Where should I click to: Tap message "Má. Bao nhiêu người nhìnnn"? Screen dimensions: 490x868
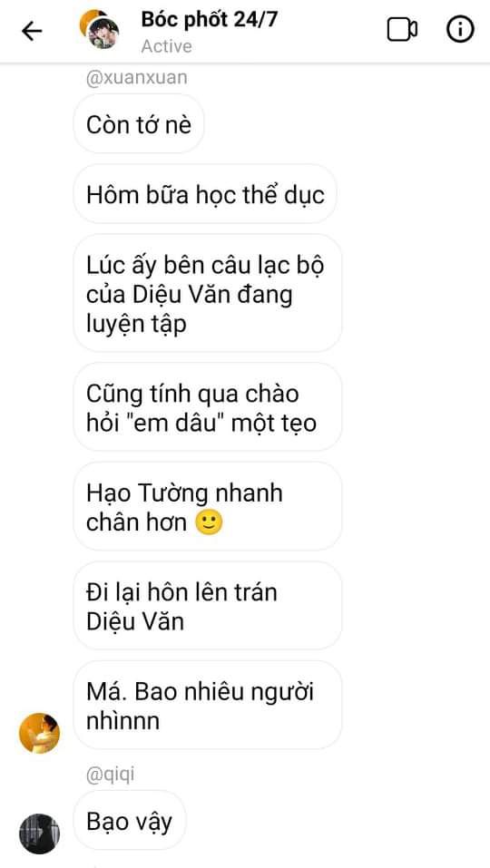(208, 706)
